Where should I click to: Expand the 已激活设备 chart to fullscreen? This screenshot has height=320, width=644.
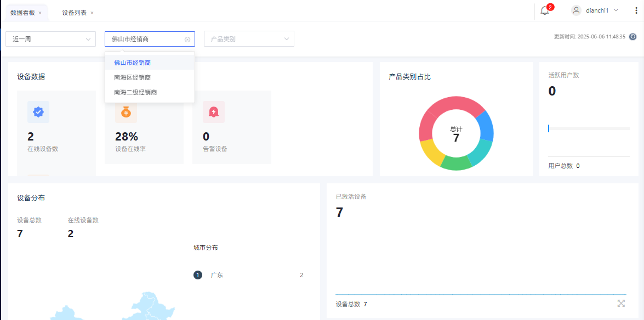point(621,304)
